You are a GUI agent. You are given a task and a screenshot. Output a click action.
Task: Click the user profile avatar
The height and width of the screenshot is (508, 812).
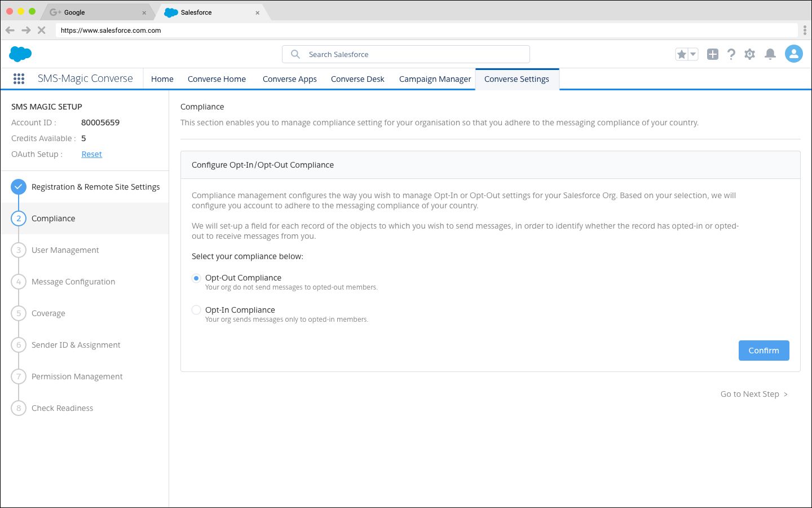(794, 54)
